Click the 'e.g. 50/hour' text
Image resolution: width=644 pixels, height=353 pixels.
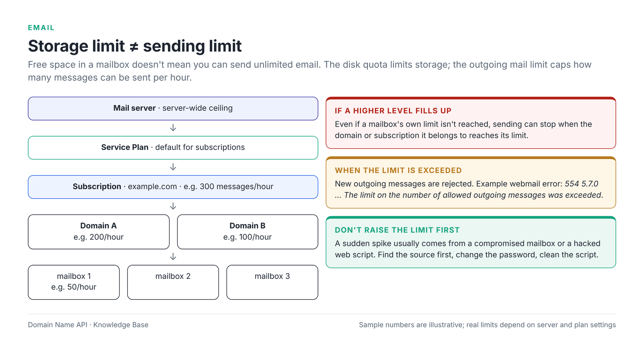point(74,287)
